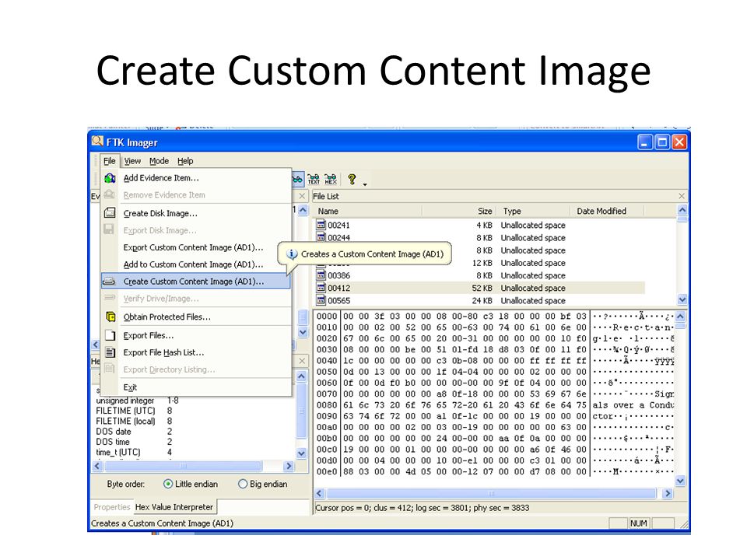Click hex viewer scroll up arrow
The height and width of the screenshot is (560, 747).
point(680,317)
